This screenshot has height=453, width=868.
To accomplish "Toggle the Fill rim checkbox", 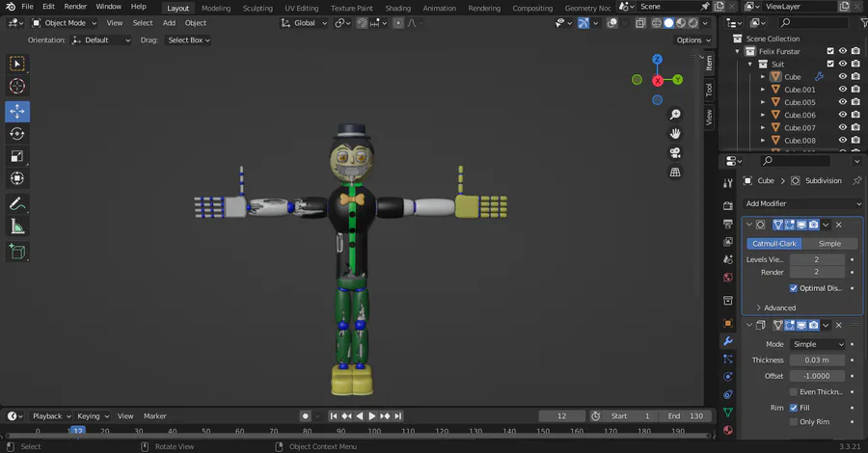I will click(794, 408).
